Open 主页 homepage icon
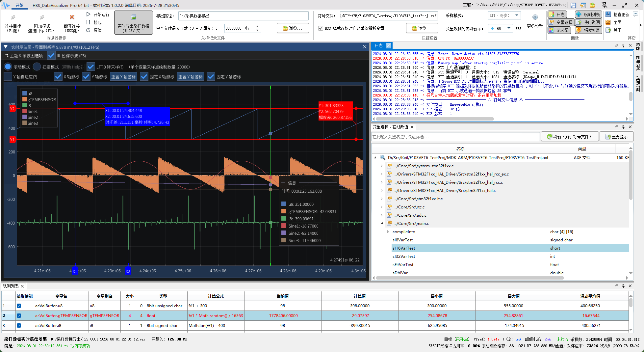This screenshot has width=644, height=352. (608, 22)
